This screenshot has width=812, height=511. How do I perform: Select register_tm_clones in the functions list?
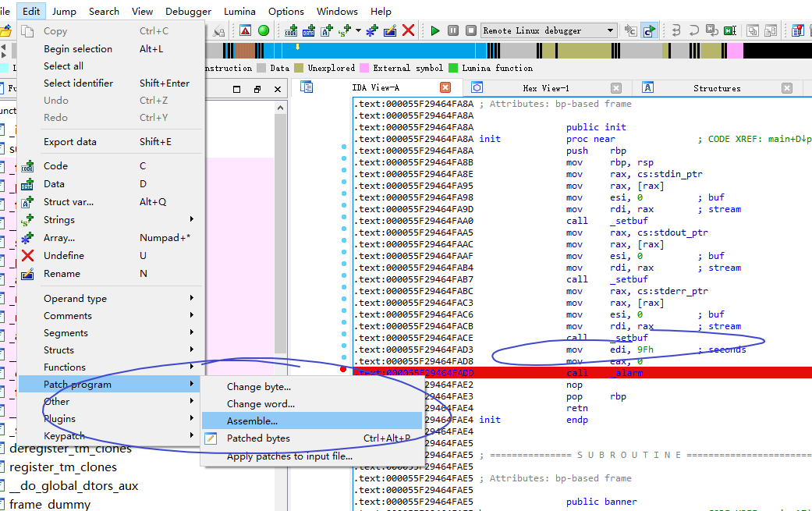click(x=63, y=467)
